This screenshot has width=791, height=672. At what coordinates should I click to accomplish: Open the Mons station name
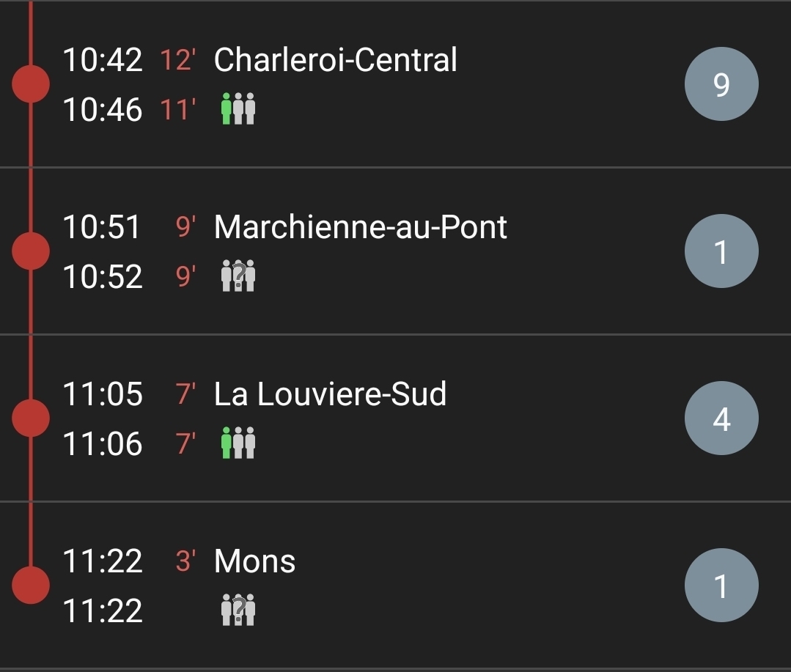point(254,561)
